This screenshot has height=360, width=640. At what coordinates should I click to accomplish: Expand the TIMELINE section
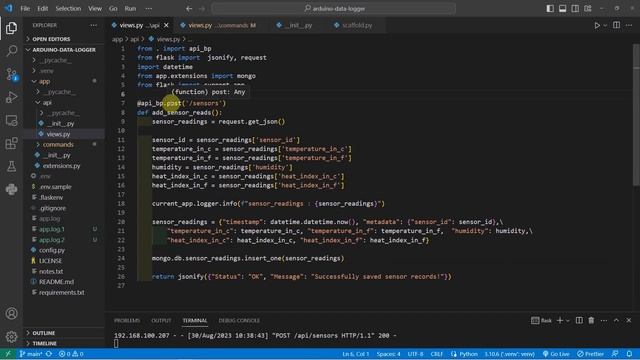click(x=64, y=344)
